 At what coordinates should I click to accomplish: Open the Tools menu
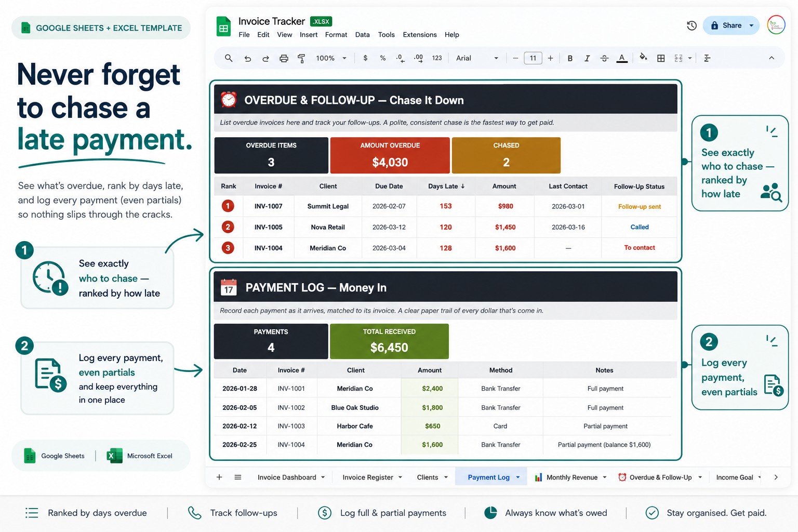point(387,35)
